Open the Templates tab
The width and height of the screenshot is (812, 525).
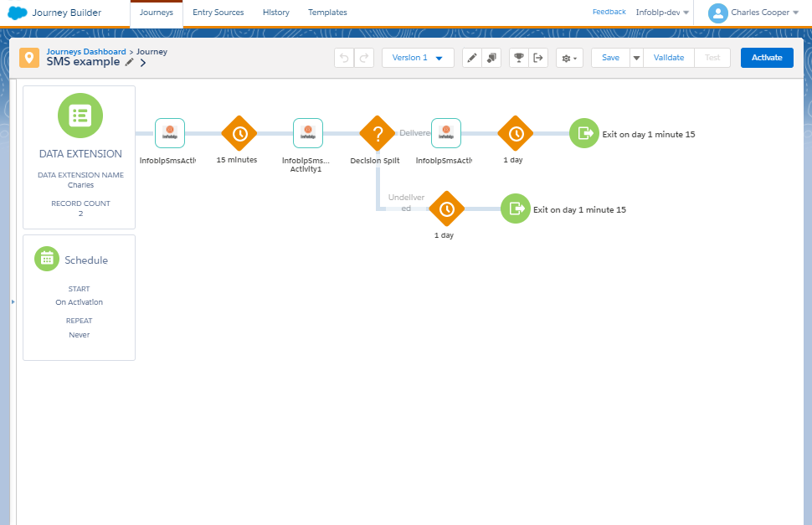pyautogui.click(x=327, y=13)
